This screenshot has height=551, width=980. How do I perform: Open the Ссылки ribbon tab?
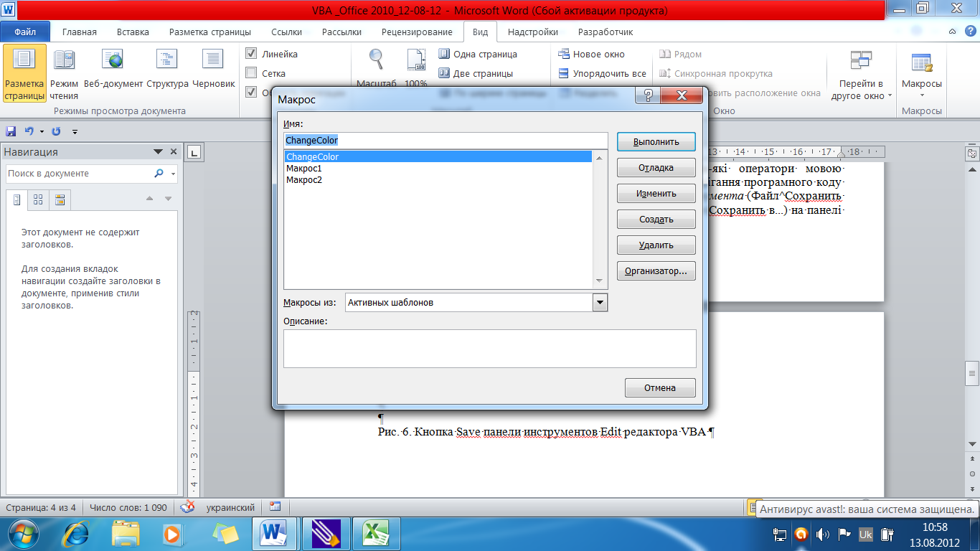[286, 32]
